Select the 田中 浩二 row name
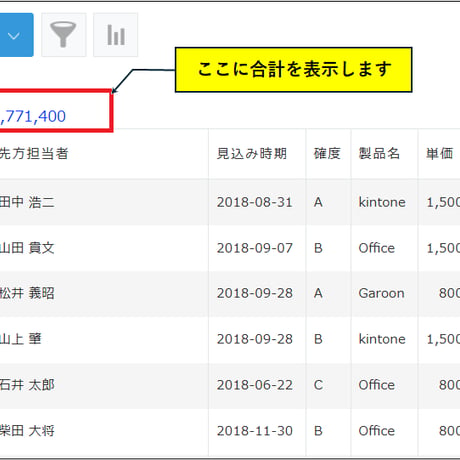Image resolution: width=460 pixels, height=460 pixels. [27, 202]
